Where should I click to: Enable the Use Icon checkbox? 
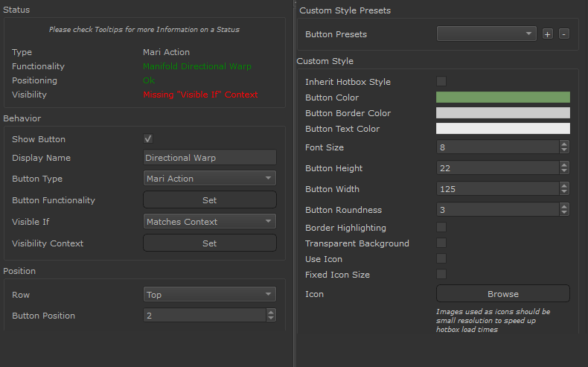click(441, 258)
